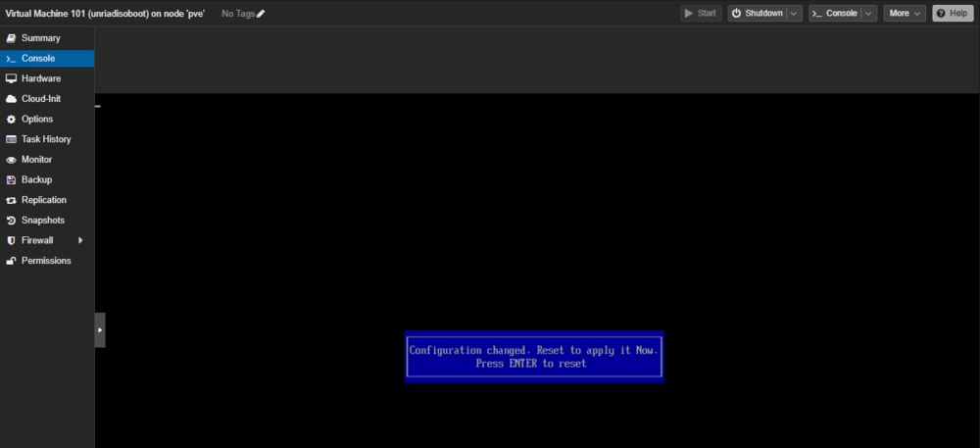The height and width of the screenshot is (448, 980).
Task: Click the Backup floppy disk icon
Action: (x=11, y=180)
